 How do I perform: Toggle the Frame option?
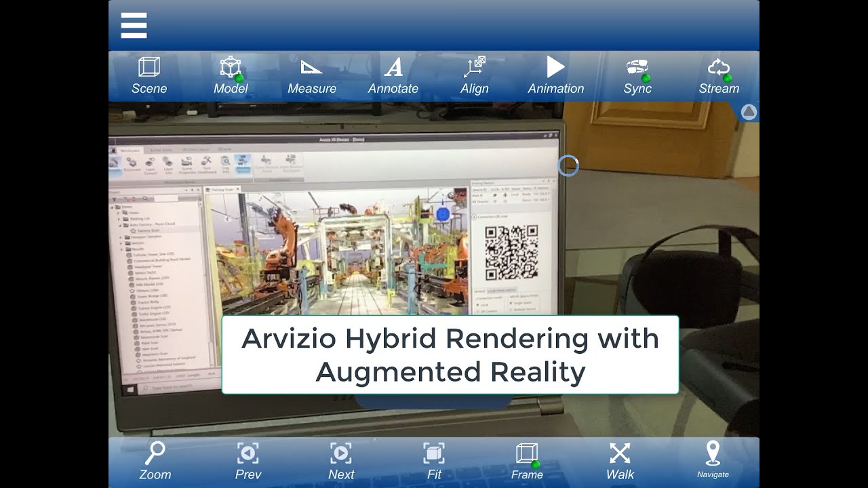[x=527, y=461]
